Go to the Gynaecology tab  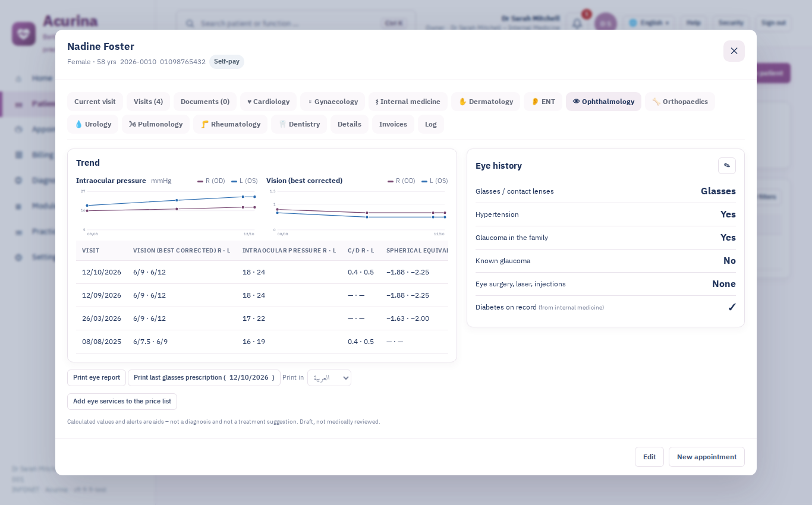pos(333,102)
